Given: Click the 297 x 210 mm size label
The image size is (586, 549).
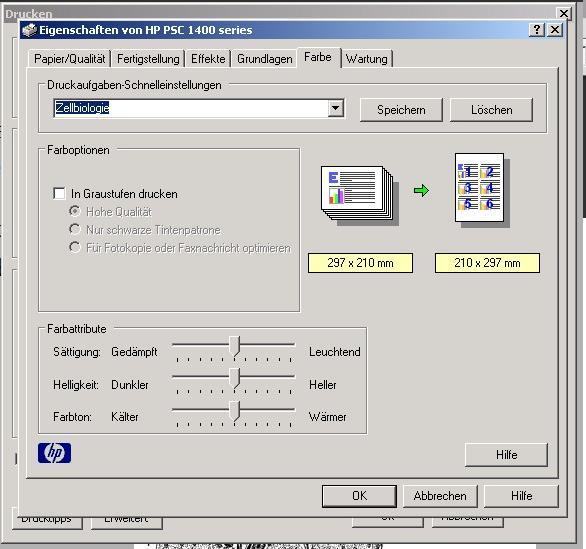Looking at the screenshot, I should point(360,263).
